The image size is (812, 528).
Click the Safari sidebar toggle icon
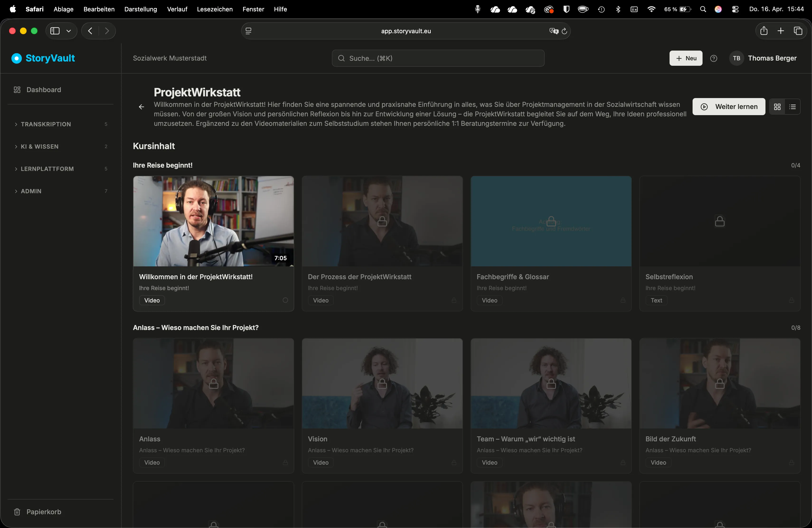coord(55,31)
